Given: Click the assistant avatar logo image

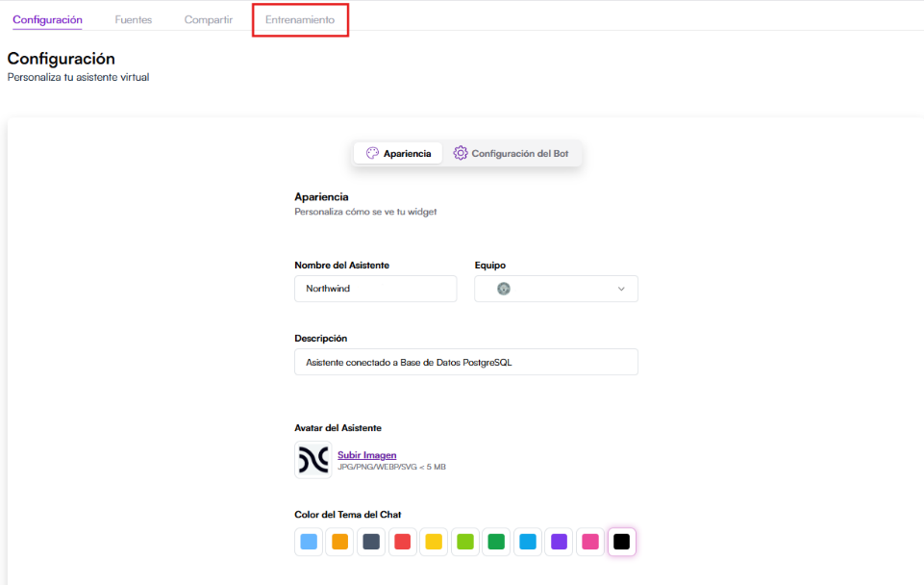Looking at the screenshot, I should click(313, 460).
